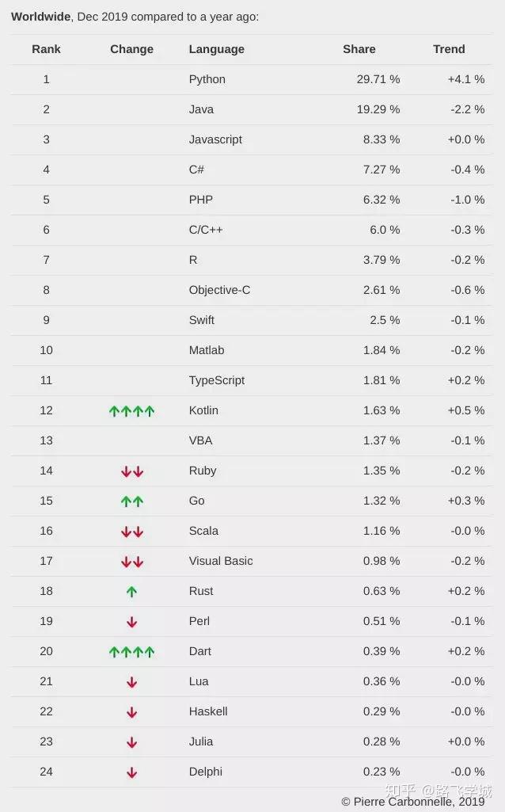Click Visual Basic's red down arrows

point(131,562)
